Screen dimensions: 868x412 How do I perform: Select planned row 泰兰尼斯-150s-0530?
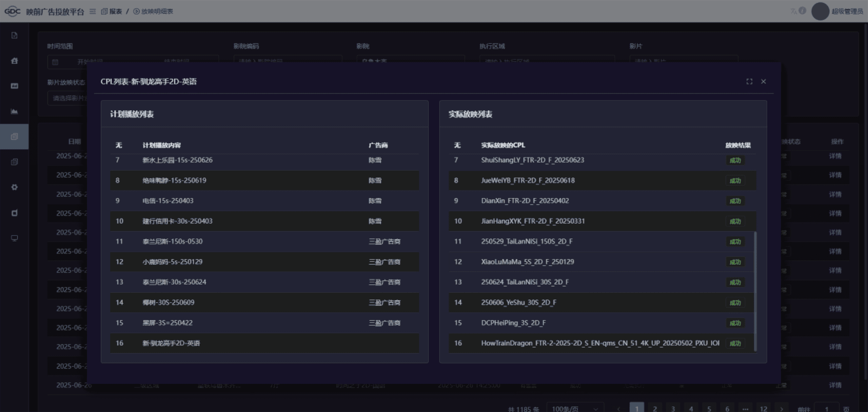[264, 241]
